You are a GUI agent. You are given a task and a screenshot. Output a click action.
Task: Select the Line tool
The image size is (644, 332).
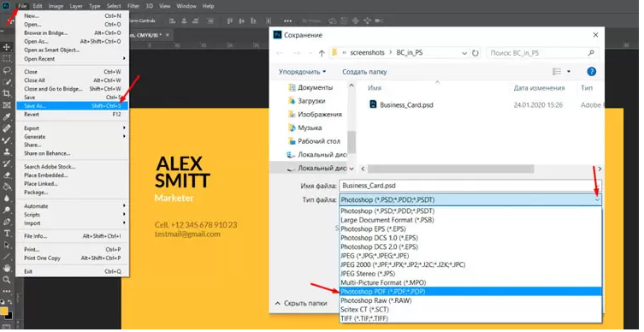point(7,257)
